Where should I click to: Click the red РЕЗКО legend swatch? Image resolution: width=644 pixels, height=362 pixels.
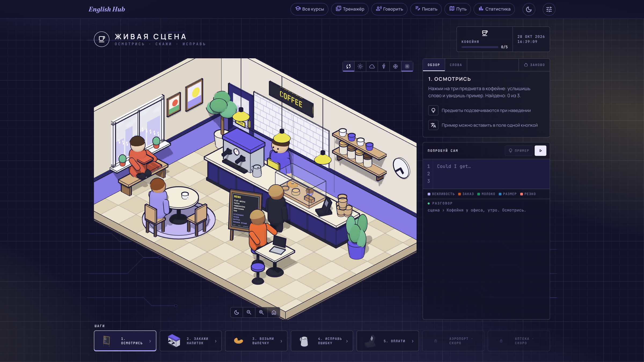click(521, 194)
